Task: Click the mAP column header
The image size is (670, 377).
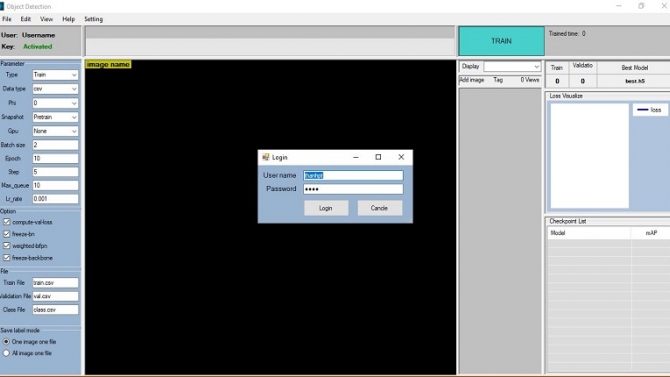Action: point(651,233)
